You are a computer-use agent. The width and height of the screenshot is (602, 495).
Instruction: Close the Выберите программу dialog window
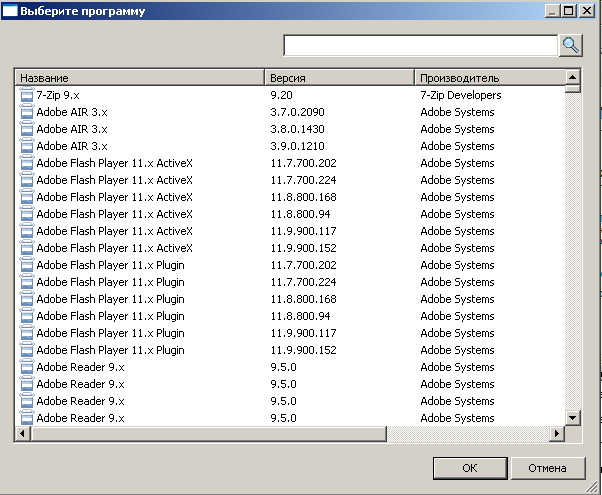click(x=587, y=10)
